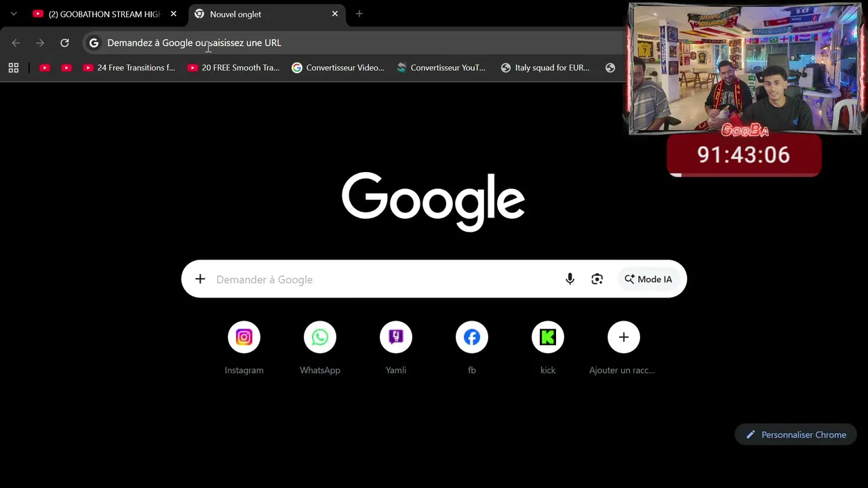Click the large Google logo
Screen dimensions: 868x488
coord(433,201)
